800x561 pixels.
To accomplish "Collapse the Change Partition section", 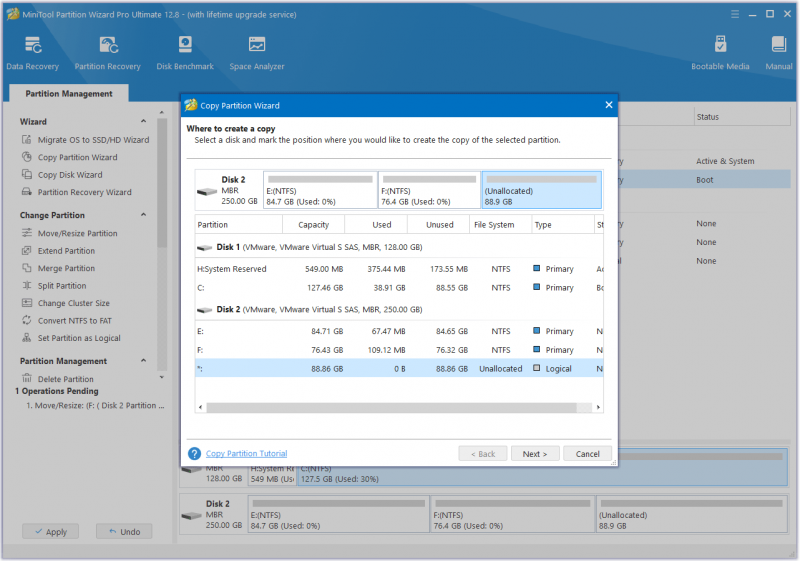I will click(143, 215).
